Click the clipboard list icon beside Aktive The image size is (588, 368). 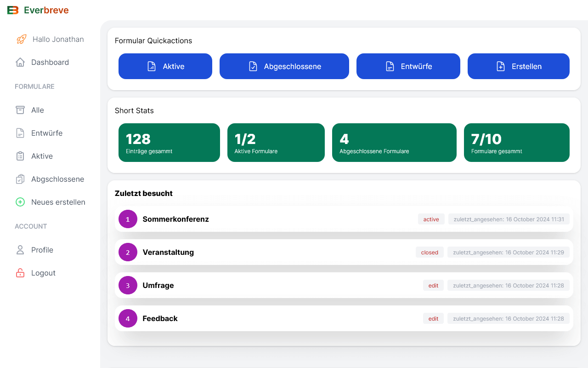click(x=20, y=156)
